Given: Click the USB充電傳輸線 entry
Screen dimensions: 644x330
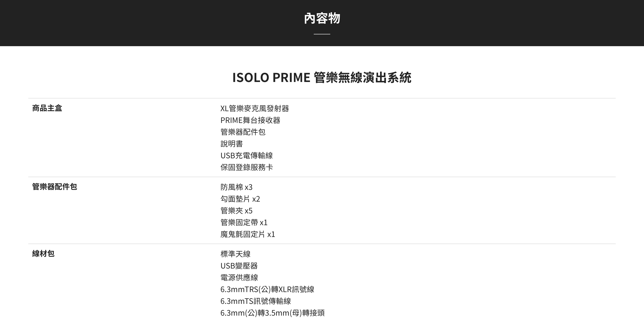Looking at the screenshot, I should pos(247,155).
